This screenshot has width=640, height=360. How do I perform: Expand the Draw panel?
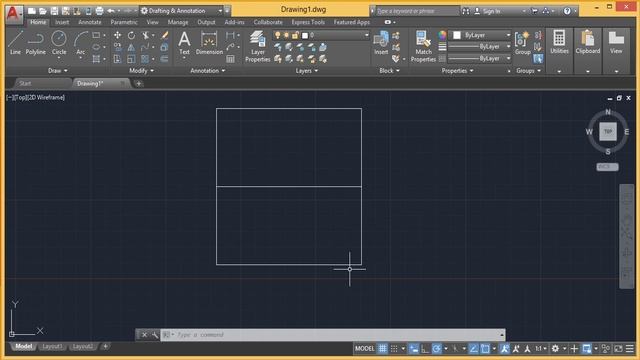coord(58,71)
